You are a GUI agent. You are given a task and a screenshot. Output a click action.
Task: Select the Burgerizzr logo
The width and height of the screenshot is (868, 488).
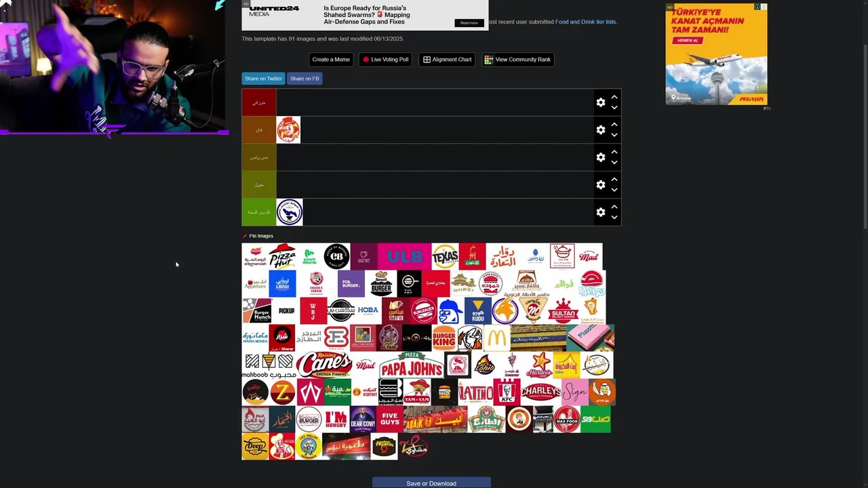point(423,311)
